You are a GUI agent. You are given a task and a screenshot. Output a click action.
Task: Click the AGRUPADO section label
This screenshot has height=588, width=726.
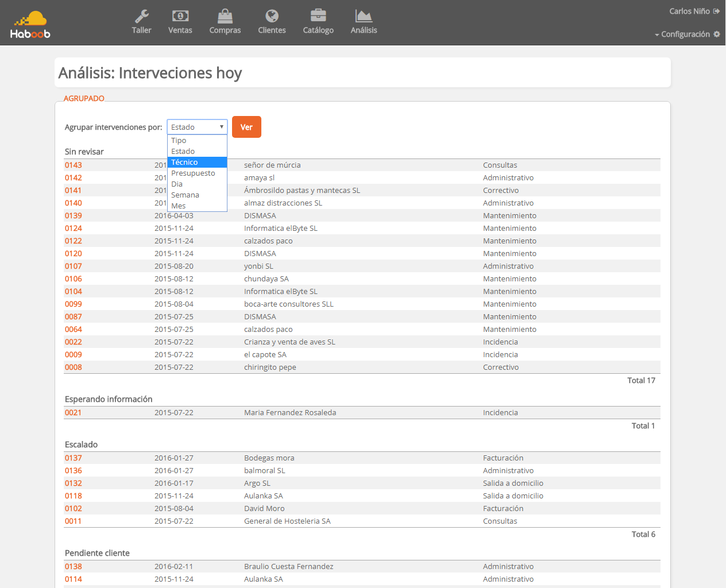point(84,98)
